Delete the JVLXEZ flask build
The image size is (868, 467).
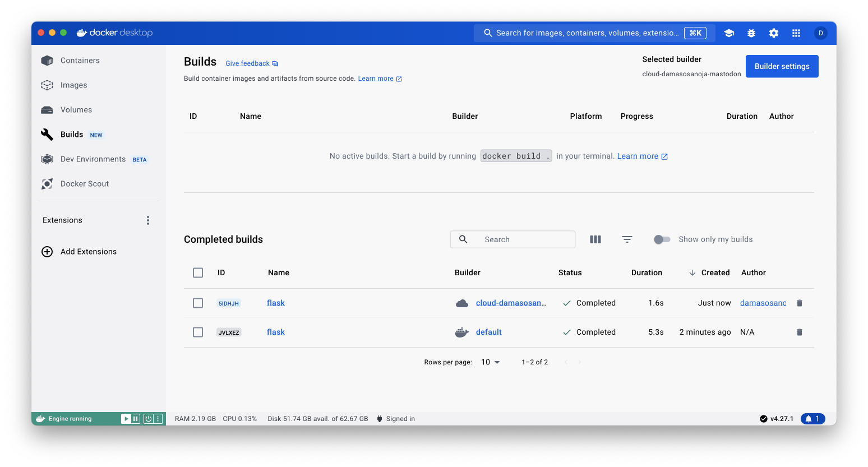tap(800, 332)
